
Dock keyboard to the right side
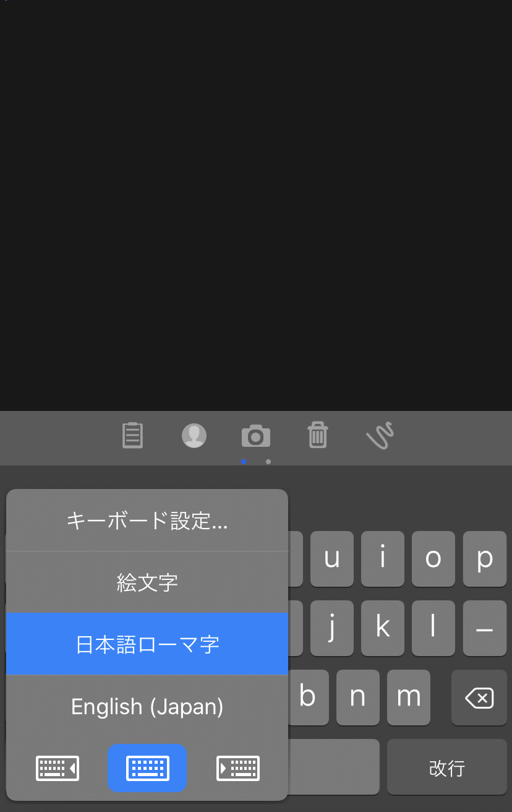[238, 768]
